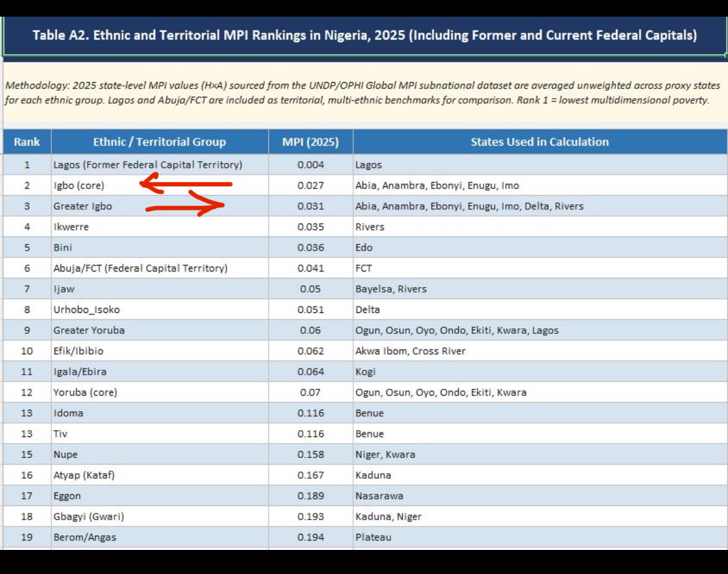Image resolution: width=728 pixels, height=574 pixels.
Task: Click the MPI value 0.167
Action: tap(311, 475)
